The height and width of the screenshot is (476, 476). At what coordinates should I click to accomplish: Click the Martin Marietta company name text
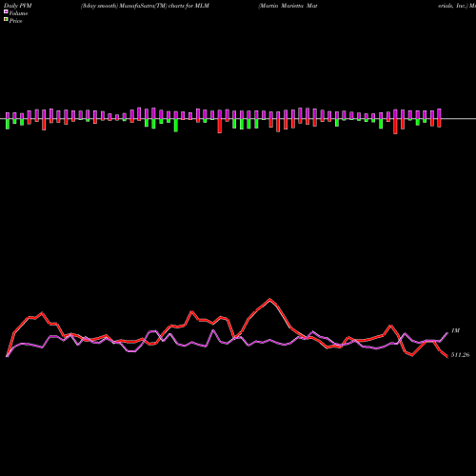tap(288, 6)
